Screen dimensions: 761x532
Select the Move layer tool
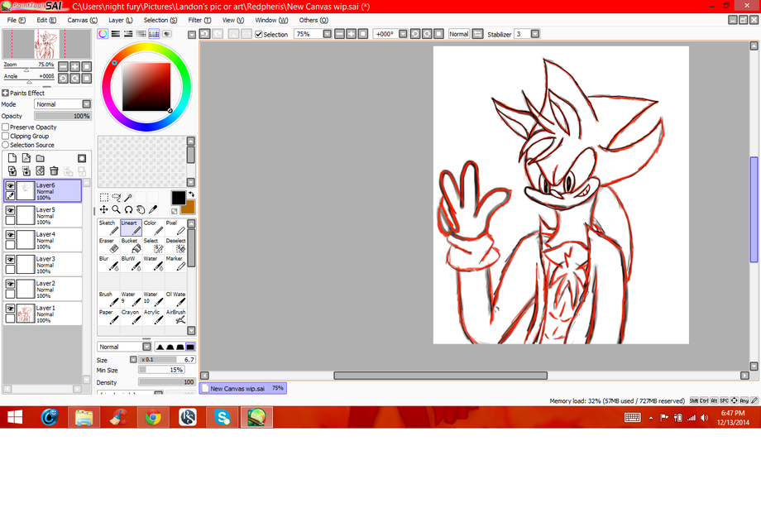[x=104, y=209]
